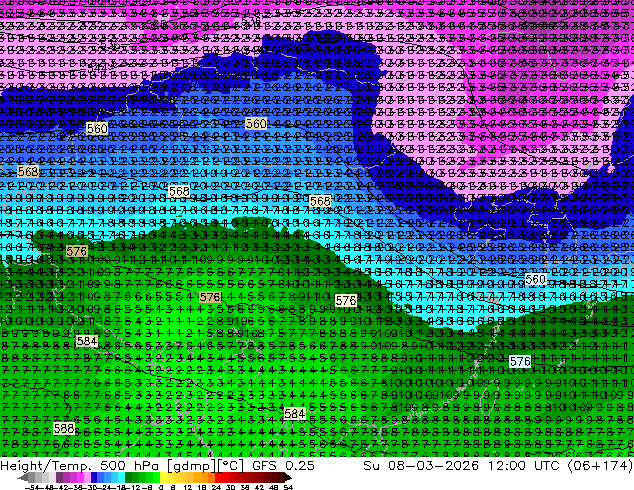Screen dimensions: 634x490
Task: Click the dark purple swatch on the color bar
Action: coord(59,478)
